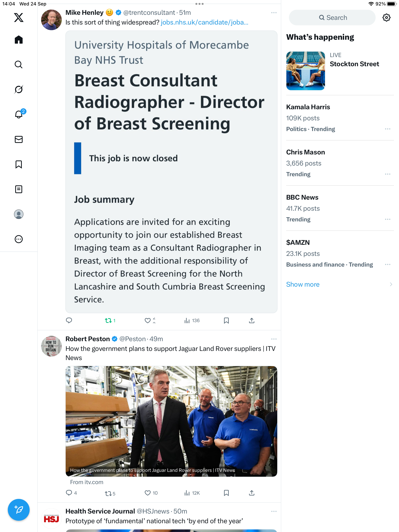Open Bookmarks in the sidebar
Viewport: 399px width, 532px height.
[x=19, y=165]
